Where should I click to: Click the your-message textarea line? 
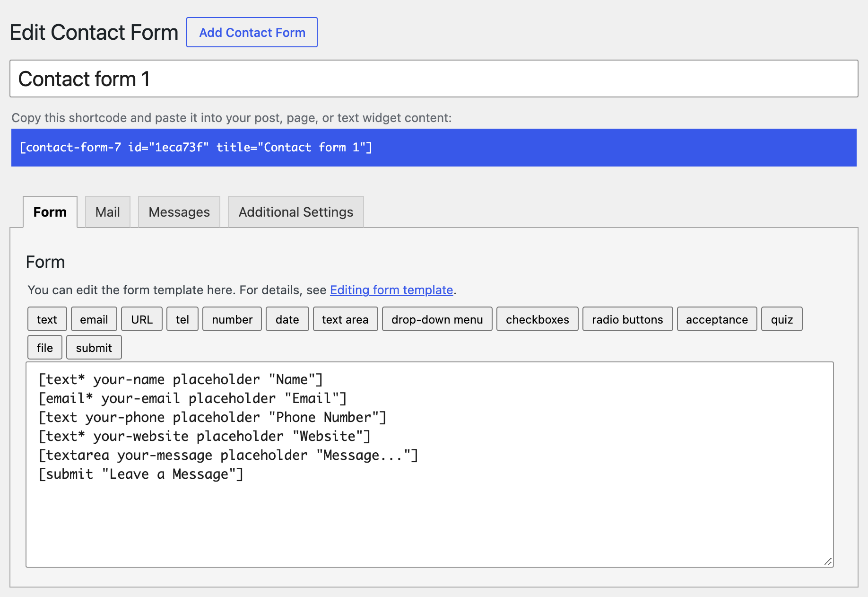(228, 455)
